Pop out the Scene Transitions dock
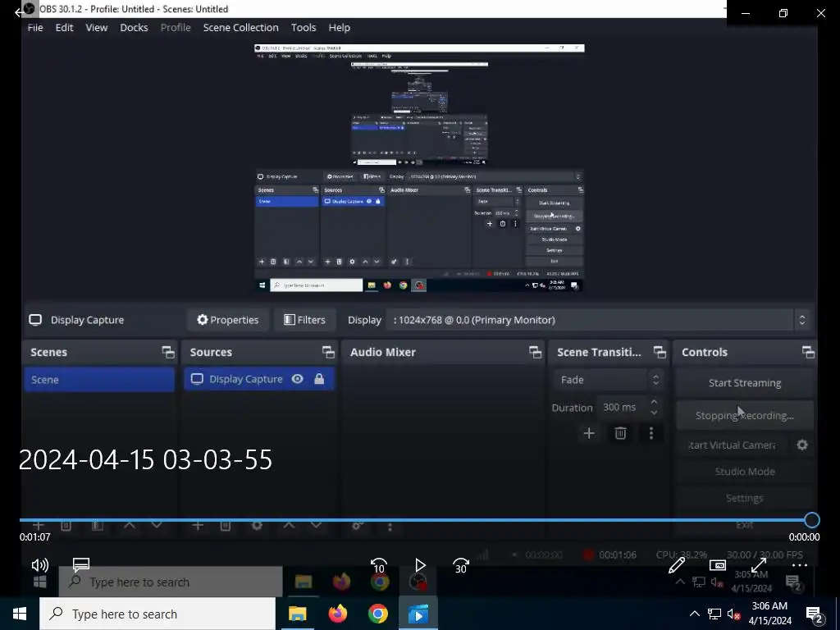 point(660,352)
